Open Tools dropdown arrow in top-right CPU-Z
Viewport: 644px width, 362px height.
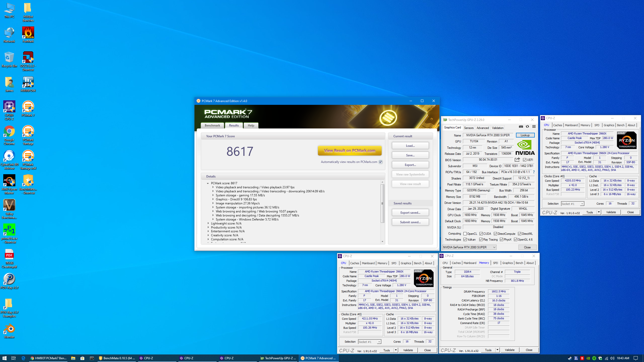(x=599, y=212)
